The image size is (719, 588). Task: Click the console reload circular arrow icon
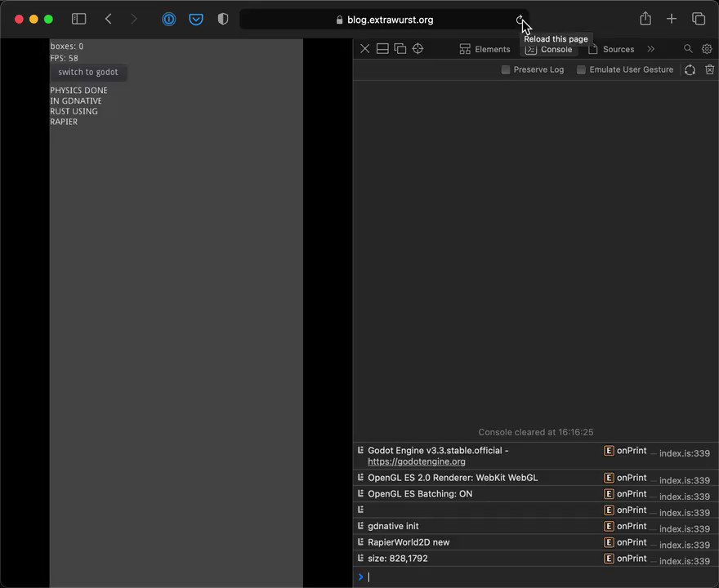pyautogui.click(x=690, y=69)
